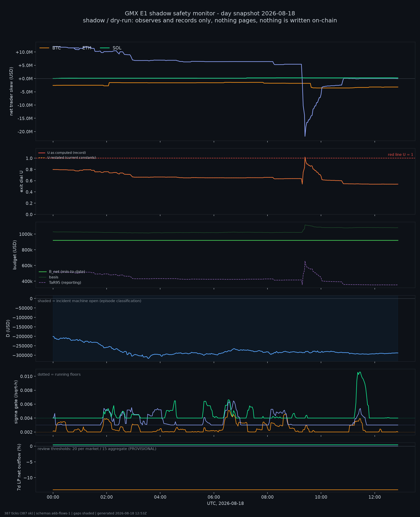Viewport: 420px width, 517px height.
Task: Click the 'net trader skew (USD)' axis label
Action: tap(11, 91)
